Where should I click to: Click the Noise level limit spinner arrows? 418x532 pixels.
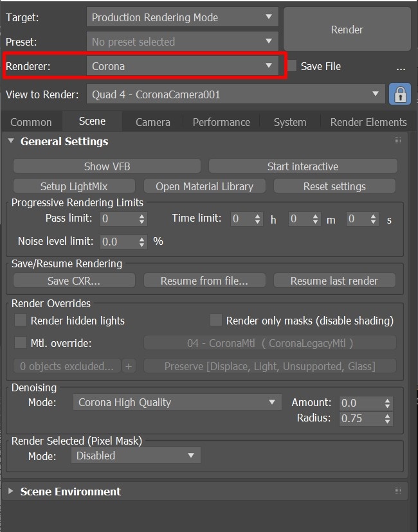tap(141, 242)
